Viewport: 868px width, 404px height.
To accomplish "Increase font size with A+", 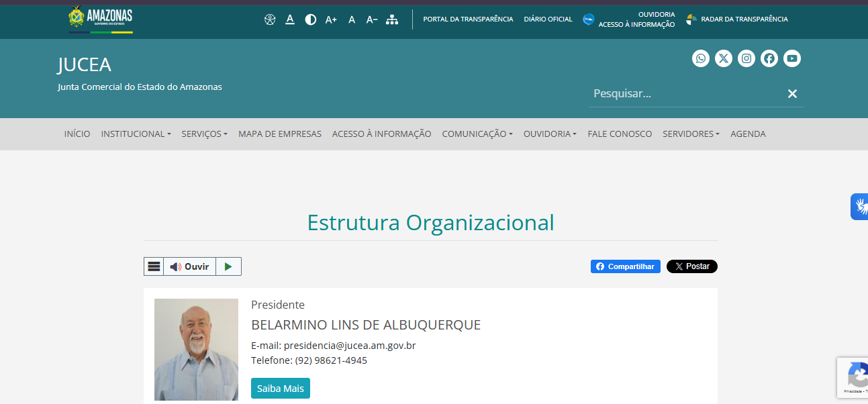I will [x=331, y=19].
